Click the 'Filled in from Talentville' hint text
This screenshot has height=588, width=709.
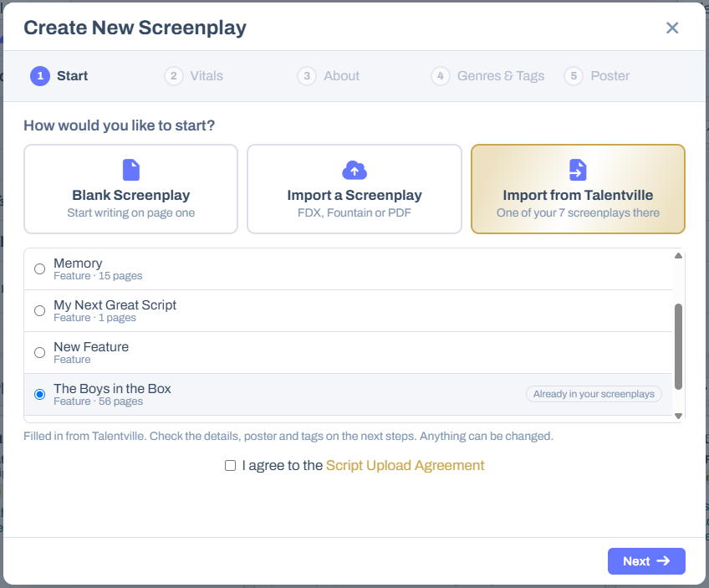[288, 436]
